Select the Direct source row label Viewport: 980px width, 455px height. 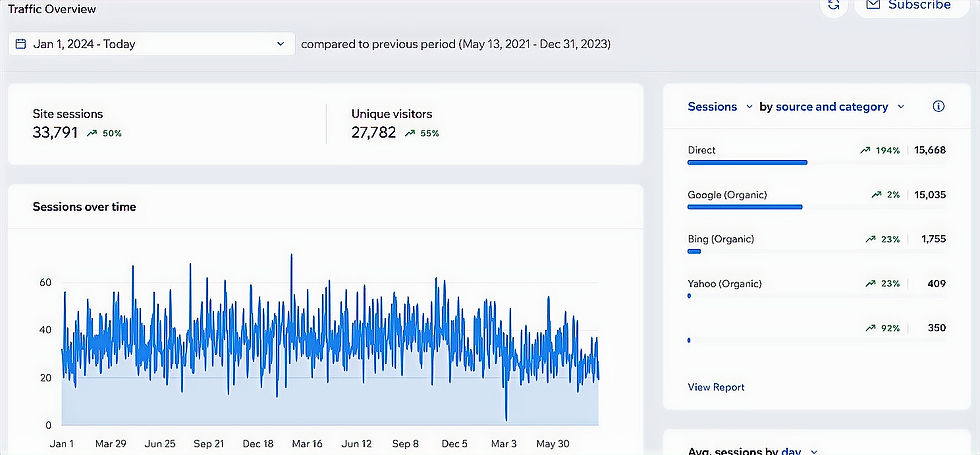pyautogui.click(x=701, y=150)
